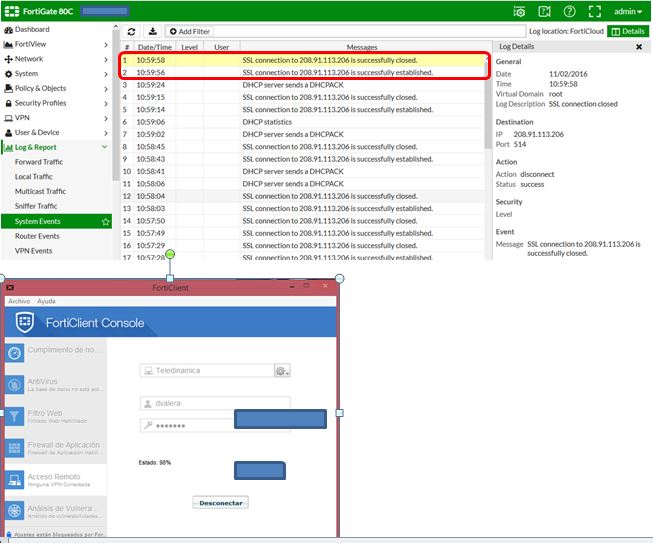Screen dimensions: 653x543
Task: Expand the VPN sidebar menu
Action: tap(56, 118)
